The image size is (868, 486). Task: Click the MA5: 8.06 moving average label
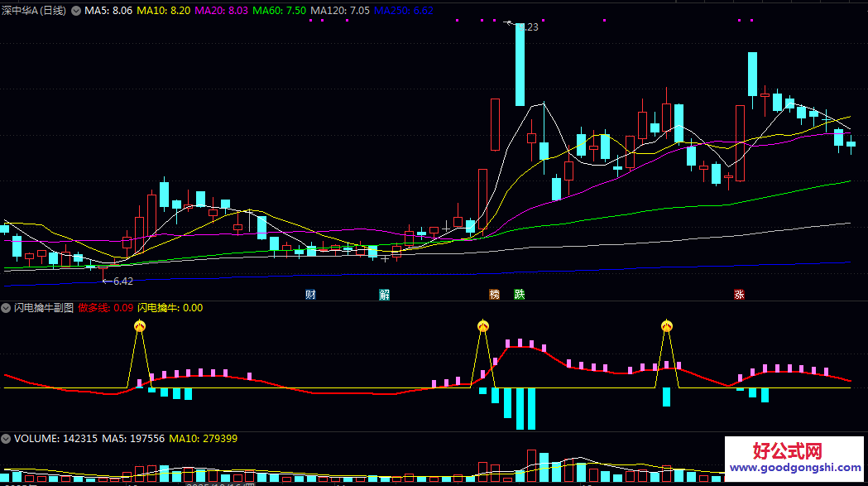pyautogui.click(x=108, y=11)
